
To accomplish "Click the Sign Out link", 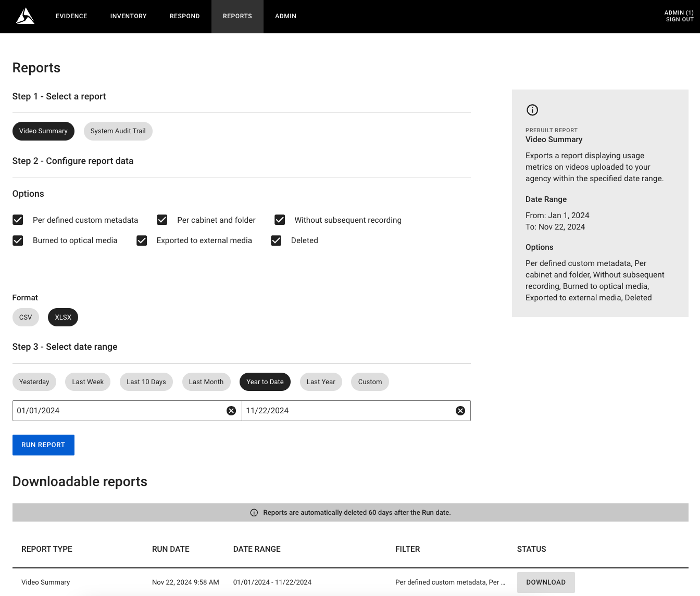I will (680, 20).
